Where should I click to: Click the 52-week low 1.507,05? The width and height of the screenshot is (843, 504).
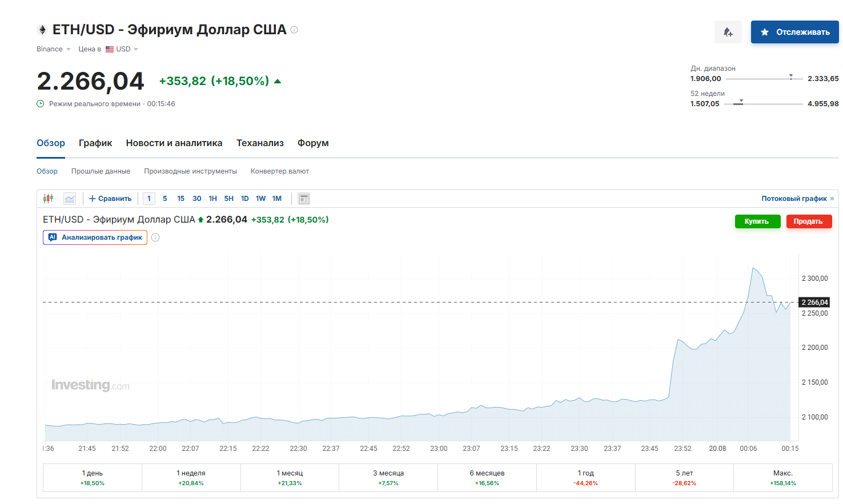[705, 104]
